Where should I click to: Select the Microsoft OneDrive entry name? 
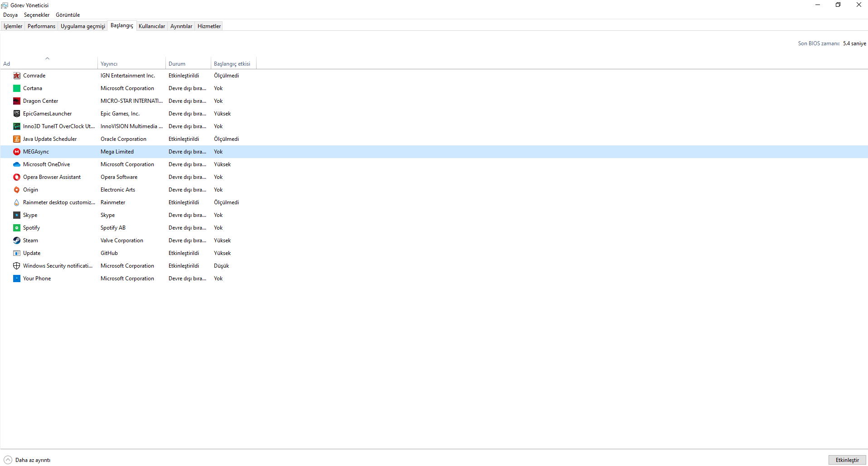pos(46,164)
